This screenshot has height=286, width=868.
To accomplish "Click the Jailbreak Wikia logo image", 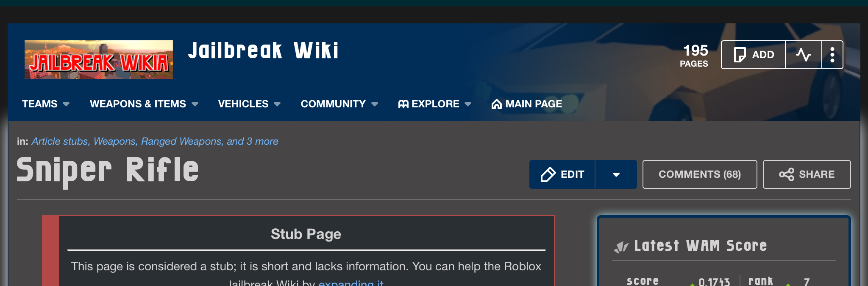I will point(99,59).
